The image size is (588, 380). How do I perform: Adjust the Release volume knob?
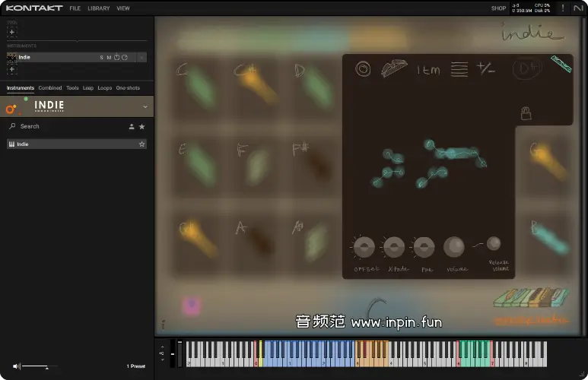coord(494,244)
